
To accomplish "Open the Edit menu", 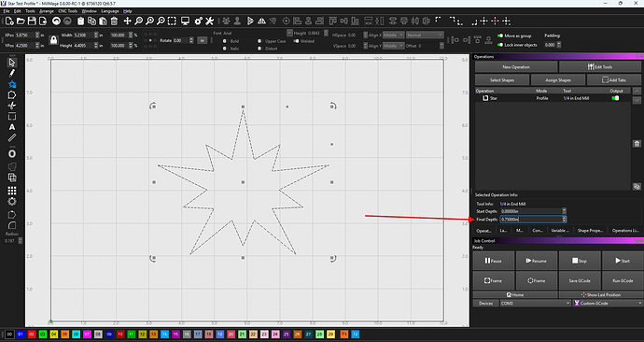I will (17, 11).
